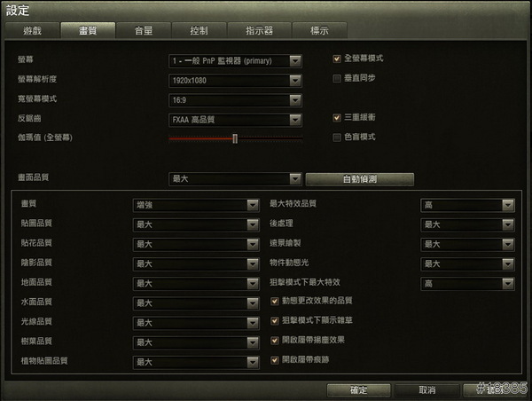532x401 pixels.
Task: Select the 控制 tab
Action: [x=199, y=30]
